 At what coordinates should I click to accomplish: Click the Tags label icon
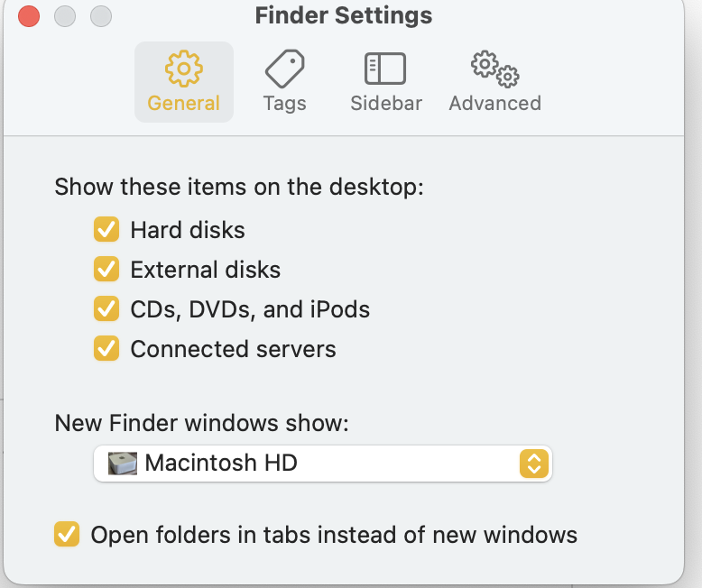click(285, 69)
